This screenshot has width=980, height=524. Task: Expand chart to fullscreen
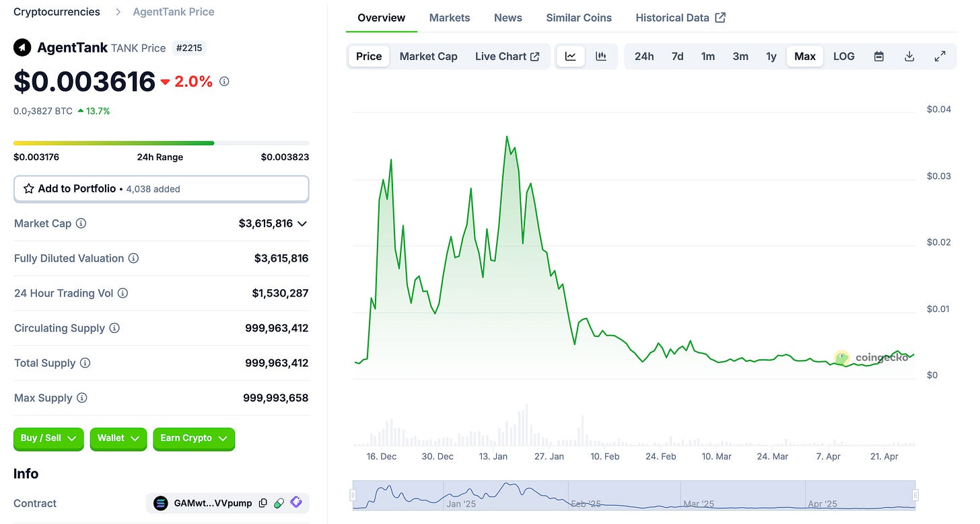coord(940,57)
